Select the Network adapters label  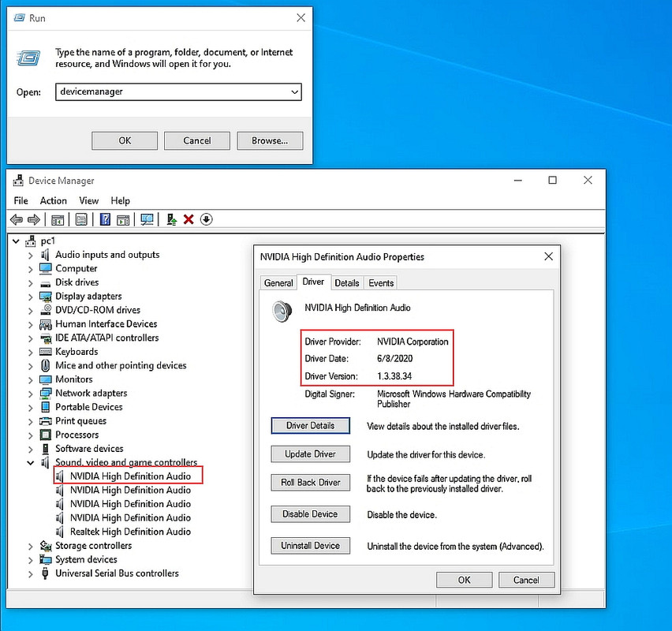coord(91,393)
